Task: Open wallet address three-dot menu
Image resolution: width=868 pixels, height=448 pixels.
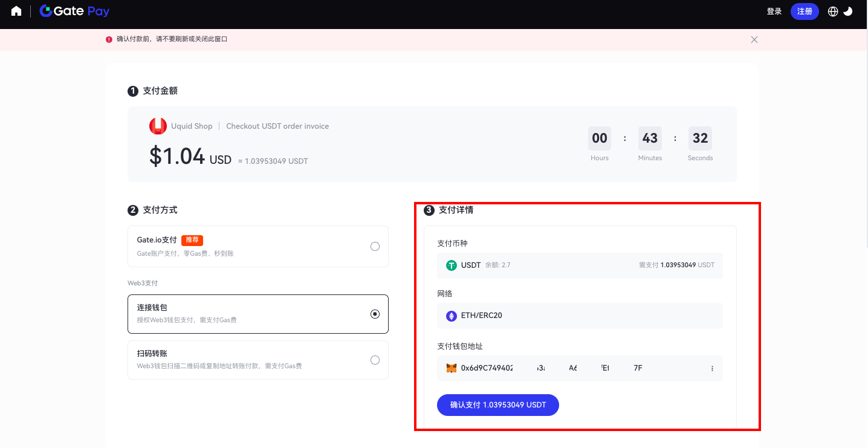Action: click(712, 368)
